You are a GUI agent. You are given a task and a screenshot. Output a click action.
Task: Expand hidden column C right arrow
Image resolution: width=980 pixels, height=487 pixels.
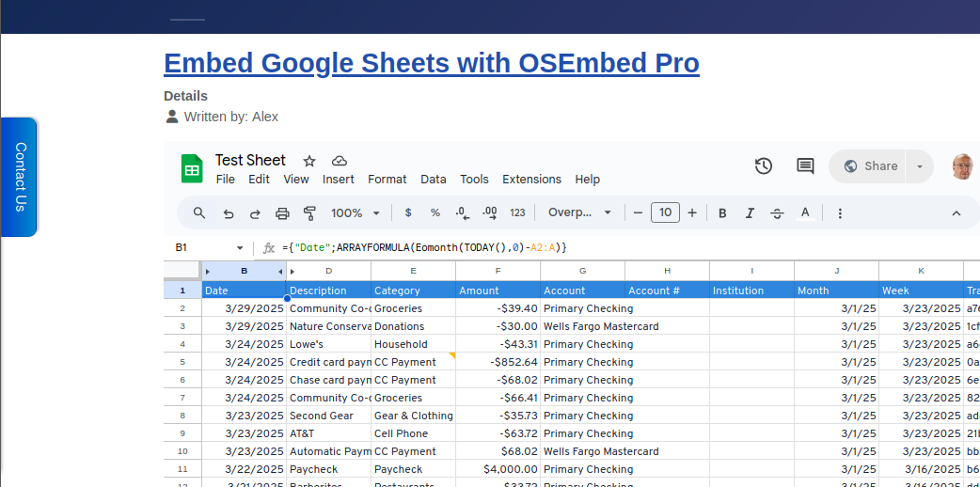pyautogui.click(x=280, y=272)
